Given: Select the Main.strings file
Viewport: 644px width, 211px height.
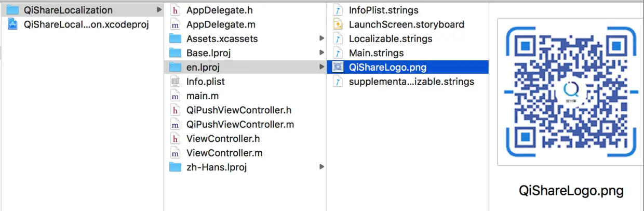Looking at the screenshot, I should pos(376,53).
